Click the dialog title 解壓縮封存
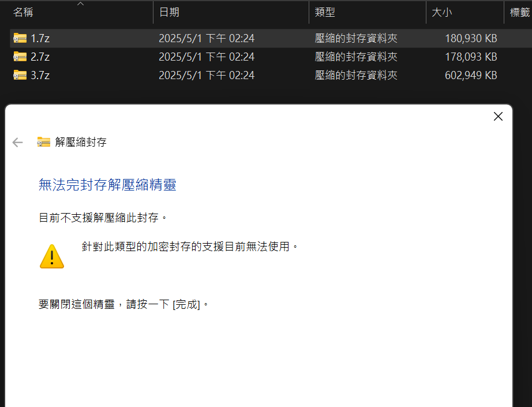 (x=81, y=142)
